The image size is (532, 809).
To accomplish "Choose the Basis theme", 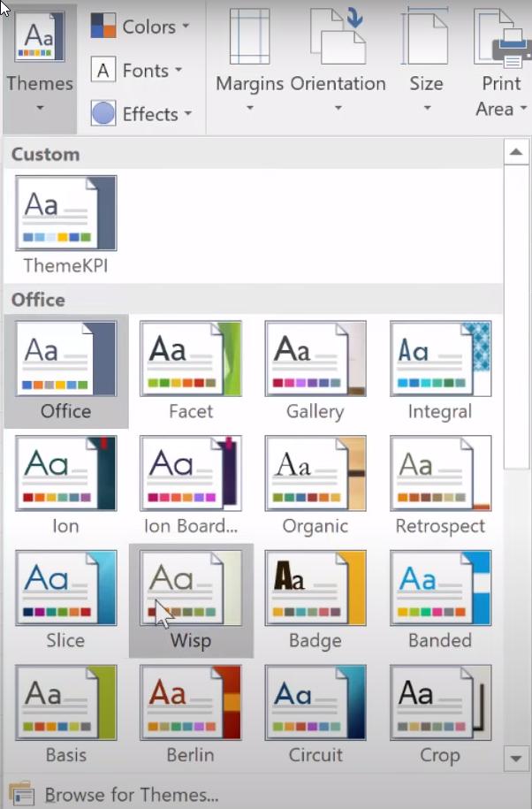I will [66, 714].
